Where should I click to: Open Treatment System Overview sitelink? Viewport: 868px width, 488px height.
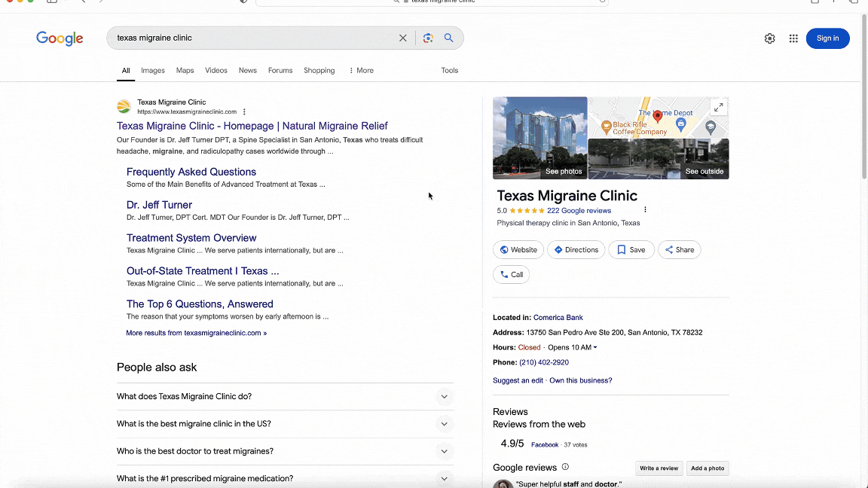click(x=191, y=238)
